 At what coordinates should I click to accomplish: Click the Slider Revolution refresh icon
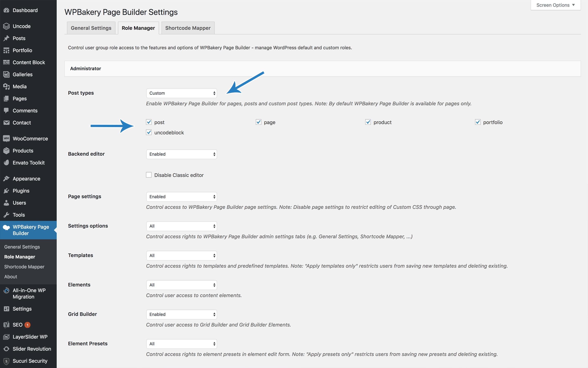pyautogui.click(x=6, y=349)
